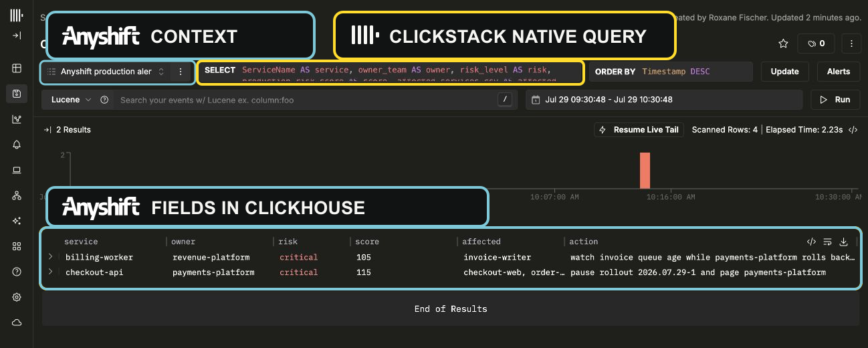Viewport: 868px width, 348px height.
Task: Open the Search table view icon
Action: 17,68
